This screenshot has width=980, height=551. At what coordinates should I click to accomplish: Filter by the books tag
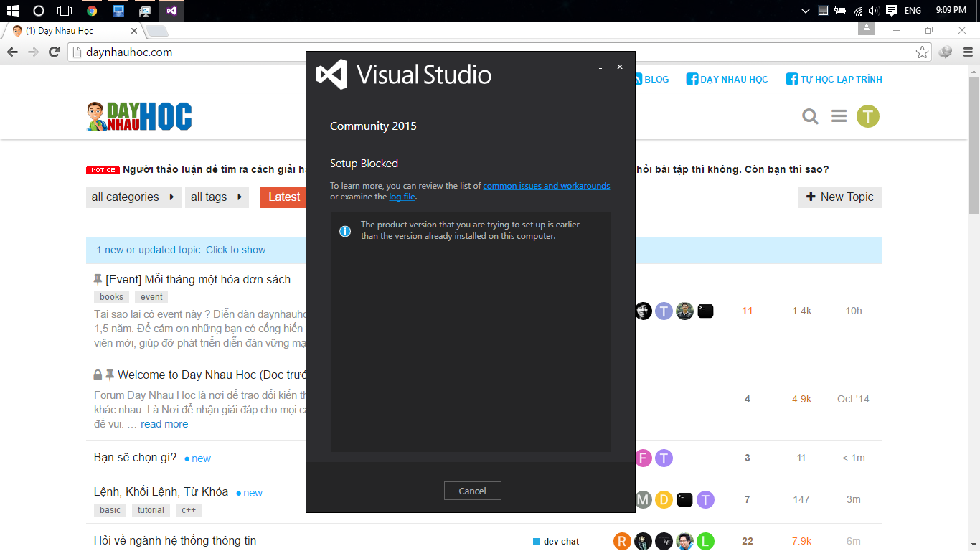tap(111, 297)
